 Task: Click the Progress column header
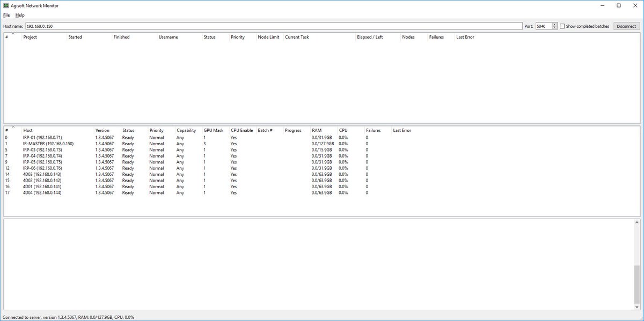293,130
